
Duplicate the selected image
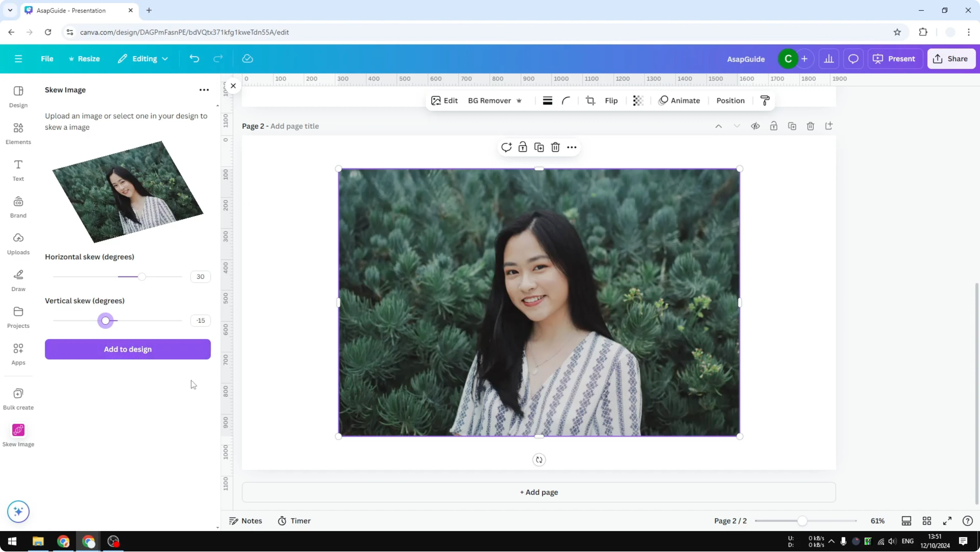click(539, 147)
